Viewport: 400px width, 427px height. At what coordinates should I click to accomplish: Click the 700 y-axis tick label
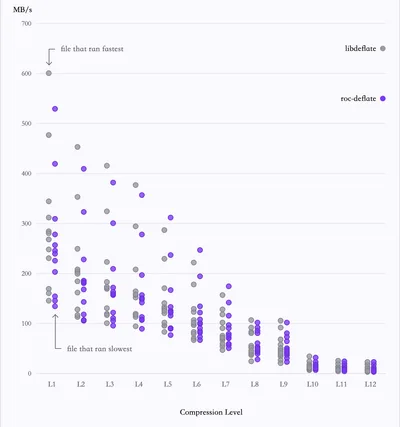click(27, 24)
